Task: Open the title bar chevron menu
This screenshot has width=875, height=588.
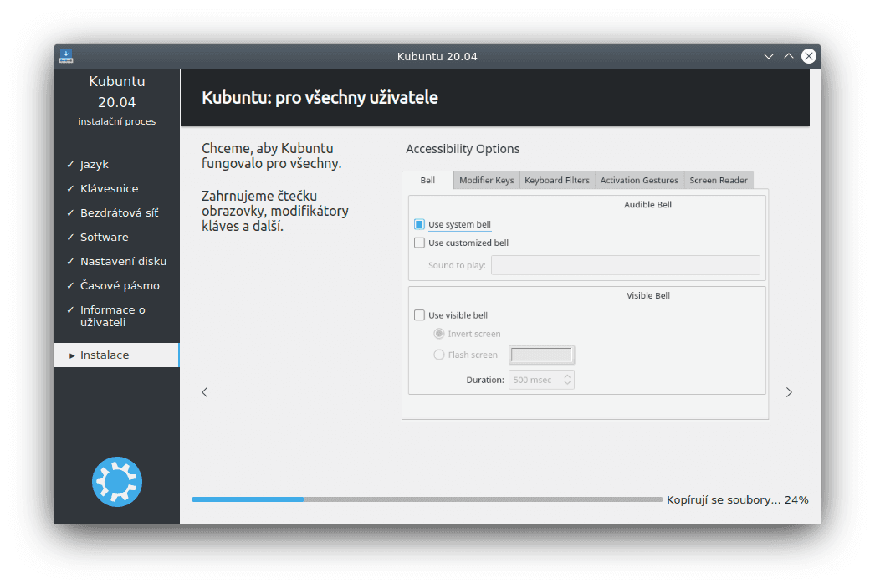Action: point(768,55)
